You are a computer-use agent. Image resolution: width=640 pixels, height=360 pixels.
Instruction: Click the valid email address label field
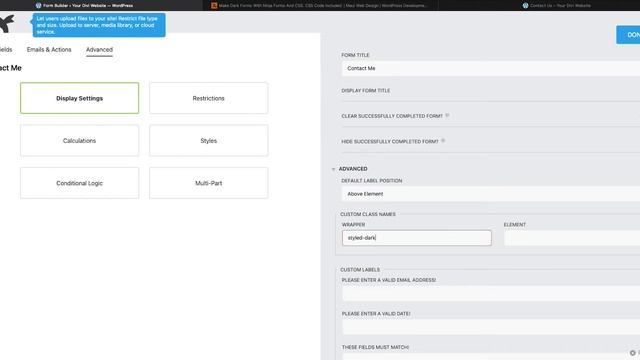[x=491, y=293]
